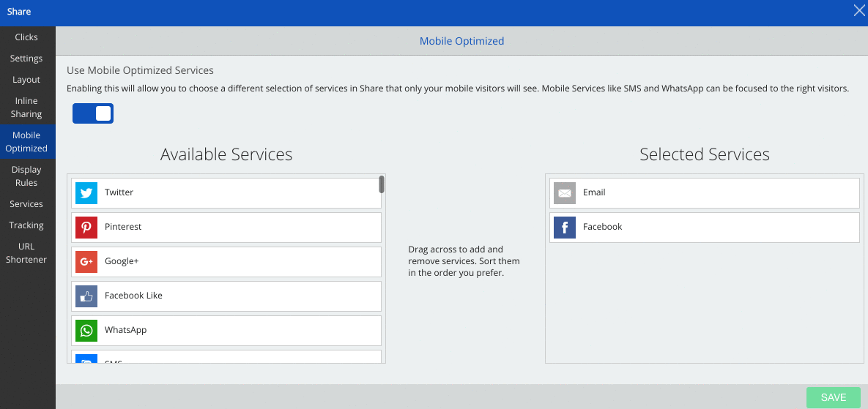Click the WhatsApp service icon
This screenshot has width=868, height=409.
[x=86, y=330]
